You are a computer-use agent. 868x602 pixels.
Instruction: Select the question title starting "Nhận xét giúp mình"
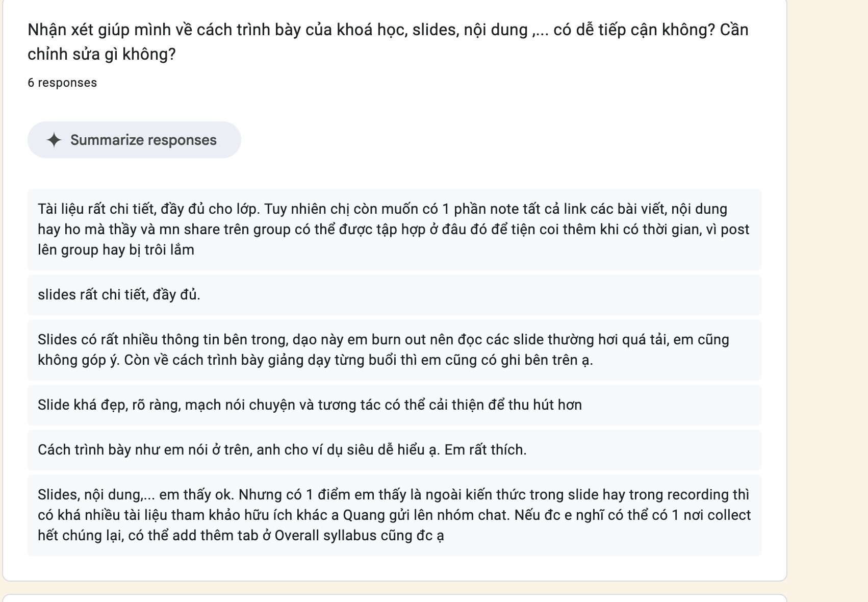coord(388,42)
